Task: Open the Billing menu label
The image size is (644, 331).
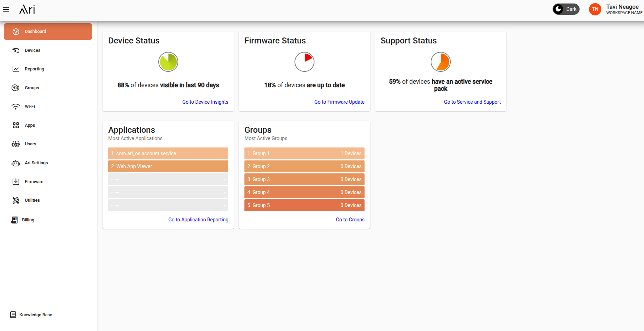Action: [28, 220]
